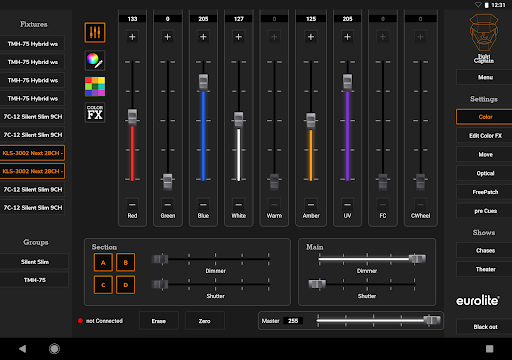Tap the Android back navigation button
Viewport: 512px width, 360px height.
[23, 349]
